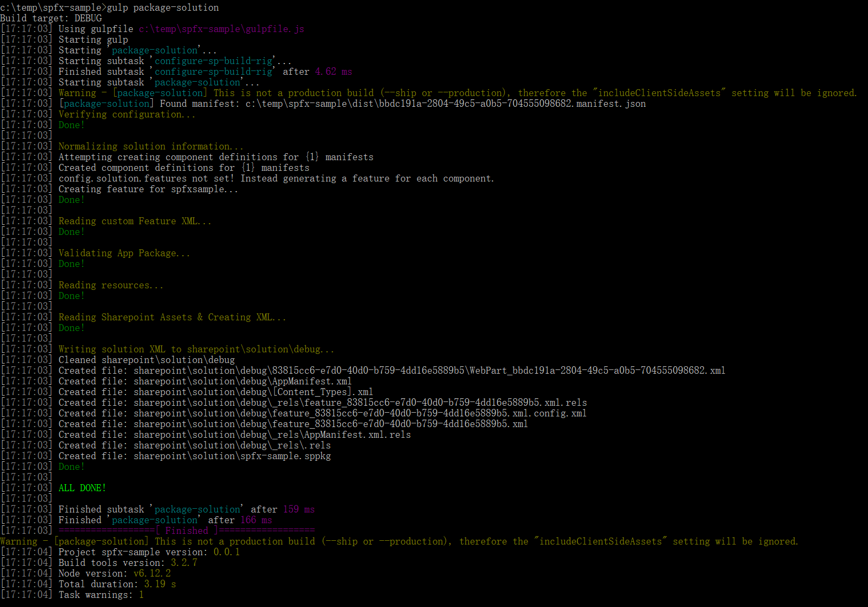Click the AppManifest.xml created file path

tap(242, 381)
